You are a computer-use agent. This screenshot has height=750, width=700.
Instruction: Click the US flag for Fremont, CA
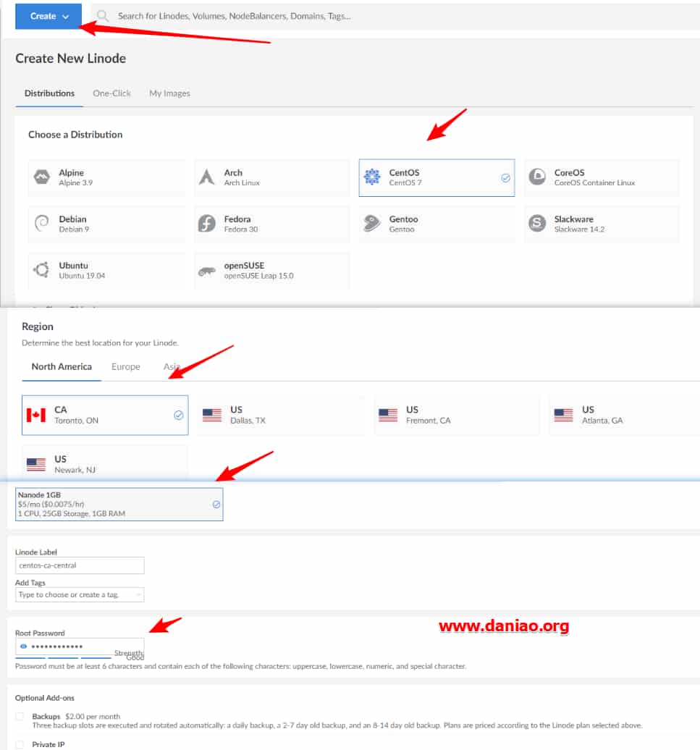pos(388,415)
